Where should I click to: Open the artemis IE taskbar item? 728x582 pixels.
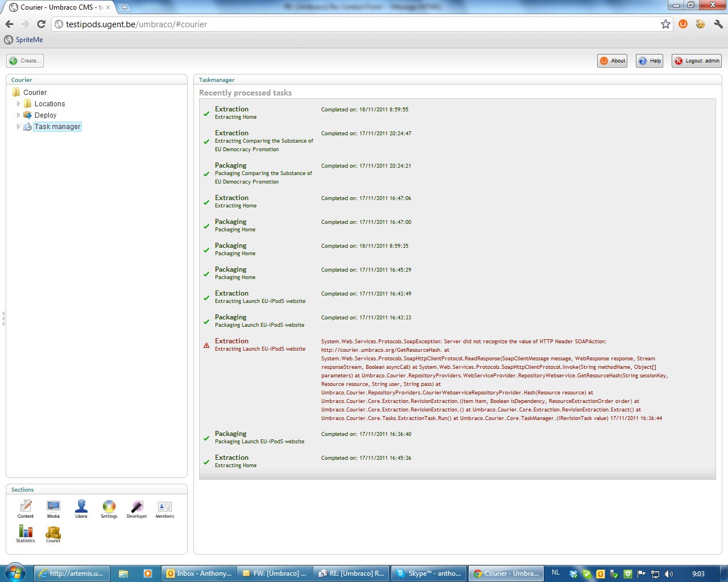click(71, 573)
